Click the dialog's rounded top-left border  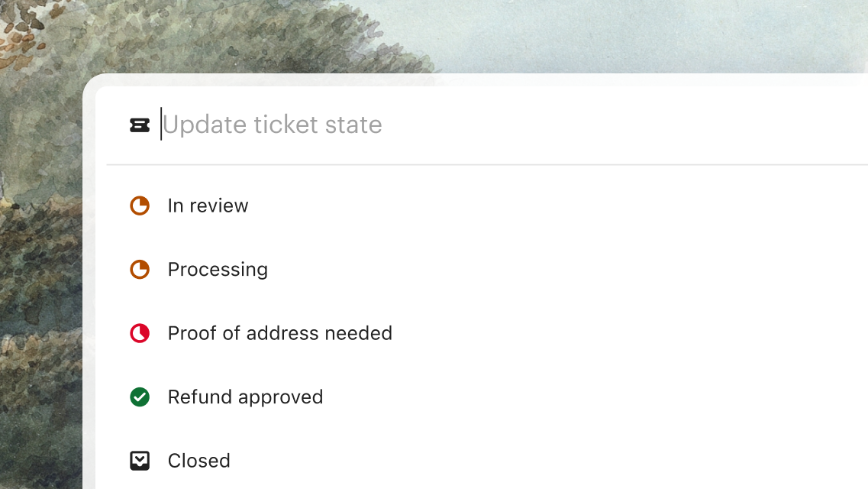(x=89, y=84)
